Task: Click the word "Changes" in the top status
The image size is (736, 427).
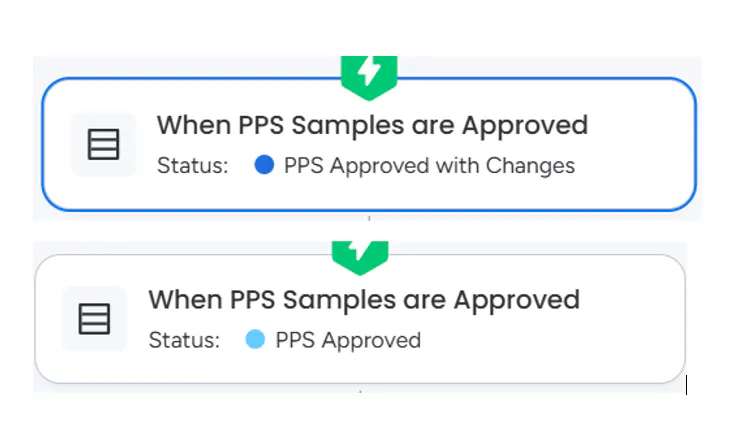Action: [x=530, y=165]
